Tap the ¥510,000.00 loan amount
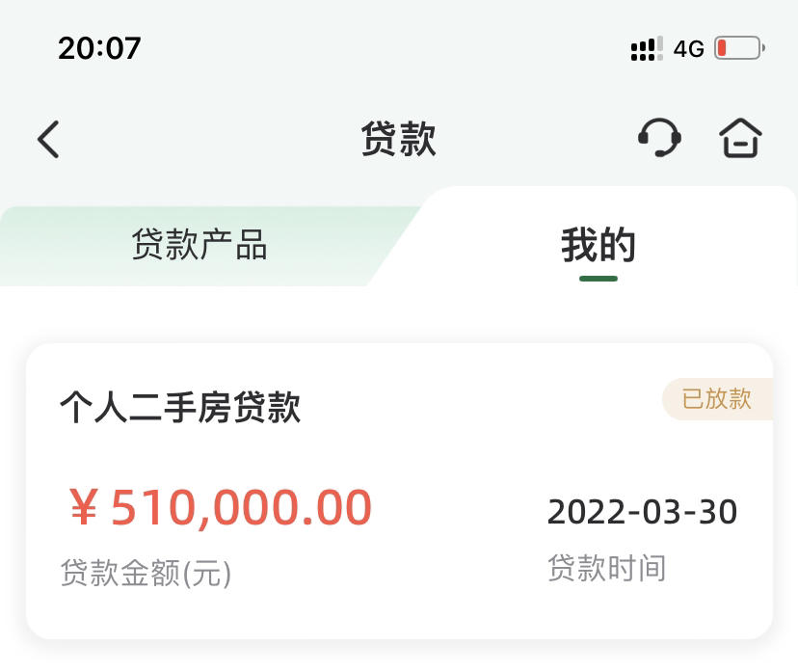 tap(221, 507)
